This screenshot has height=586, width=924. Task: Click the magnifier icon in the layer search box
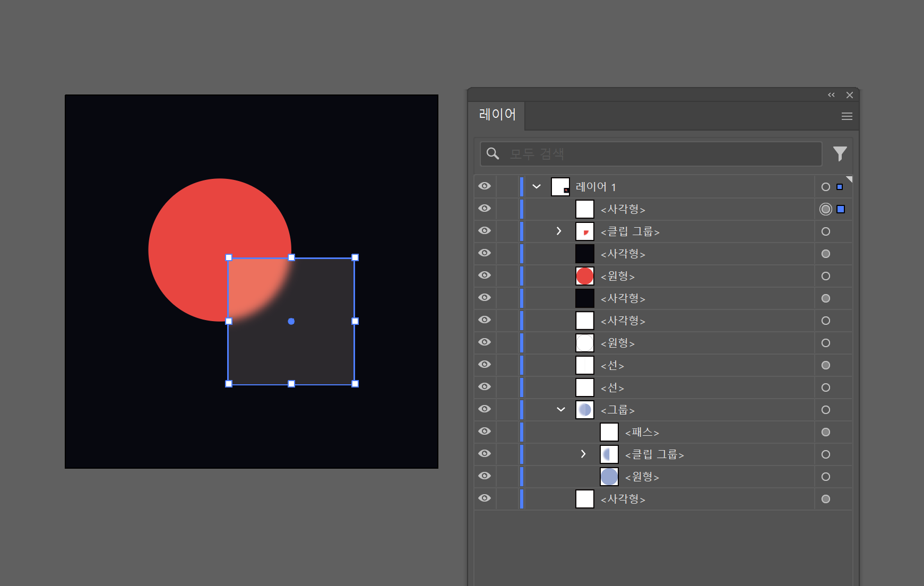coord(493,154)
